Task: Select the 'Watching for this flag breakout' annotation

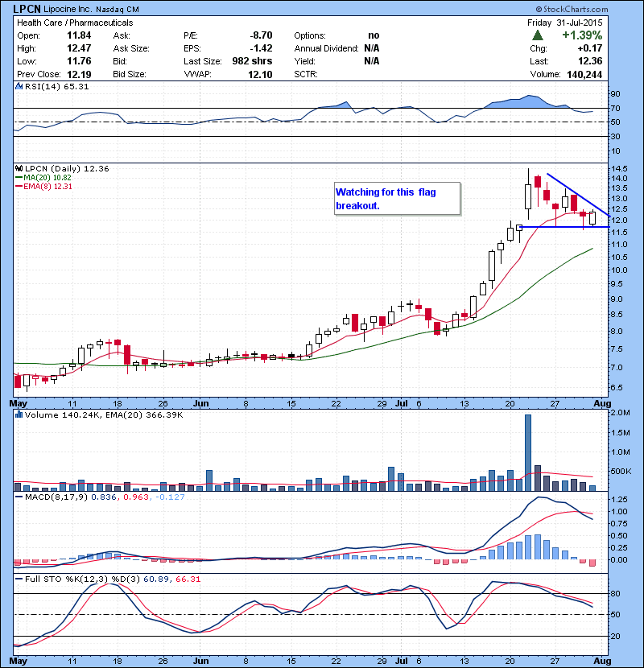Action: (397, 199)
